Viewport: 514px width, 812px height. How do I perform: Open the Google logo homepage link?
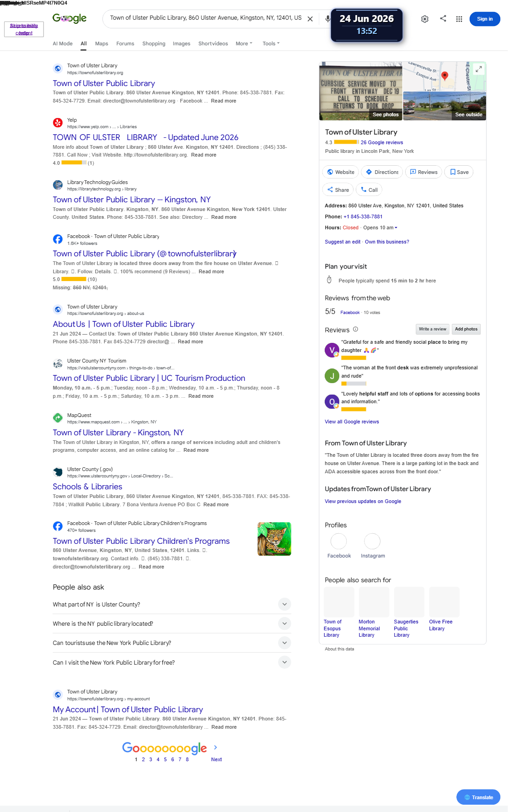70,18
